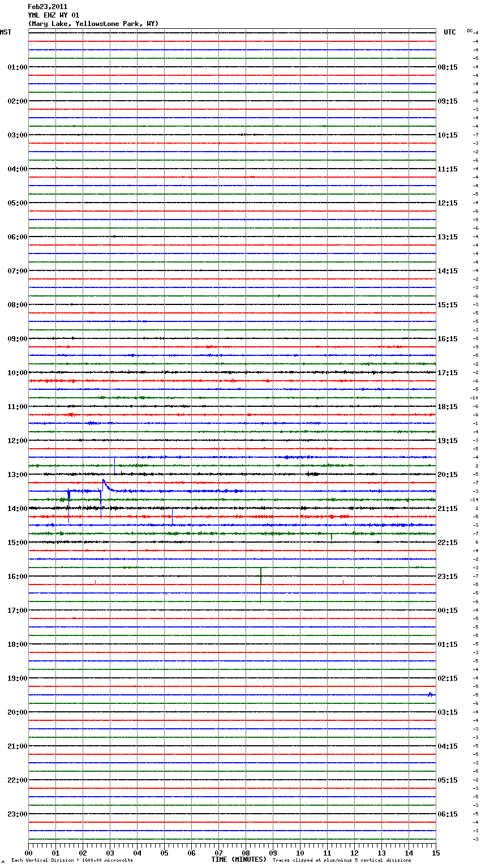Image resolution: width=481 pixels, height=868 pixels.
Task: Click the 16:15 UTC time label
Action: [448, 339]
